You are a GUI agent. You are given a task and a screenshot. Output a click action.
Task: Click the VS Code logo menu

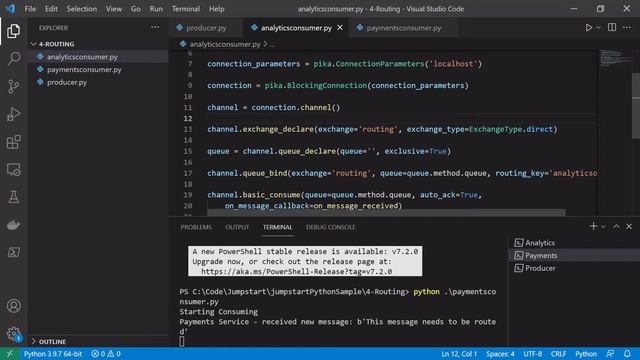pyautogui.click(x=10, y=9)
